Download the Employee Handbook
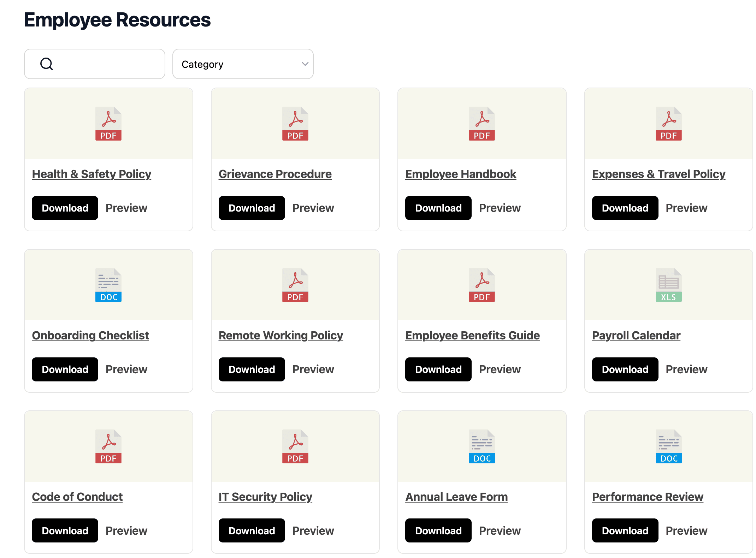This screenshot has height=558, width=756. pos(438,208)
